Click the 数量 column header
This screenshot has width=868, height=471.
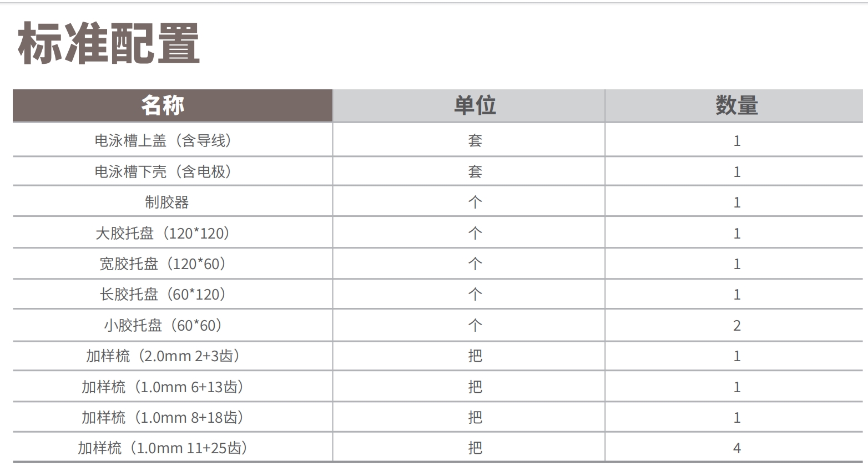point(736,105)
